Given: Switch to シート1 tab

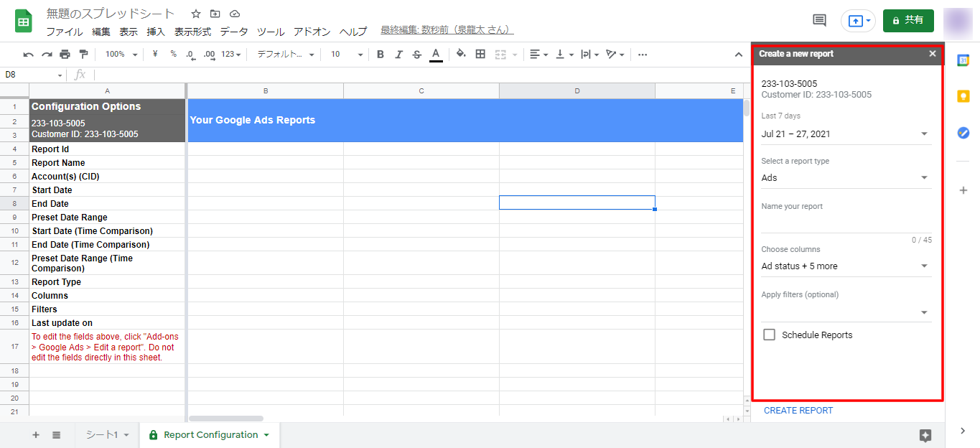Looking at the screenshot, I should [x=107, y=435].
